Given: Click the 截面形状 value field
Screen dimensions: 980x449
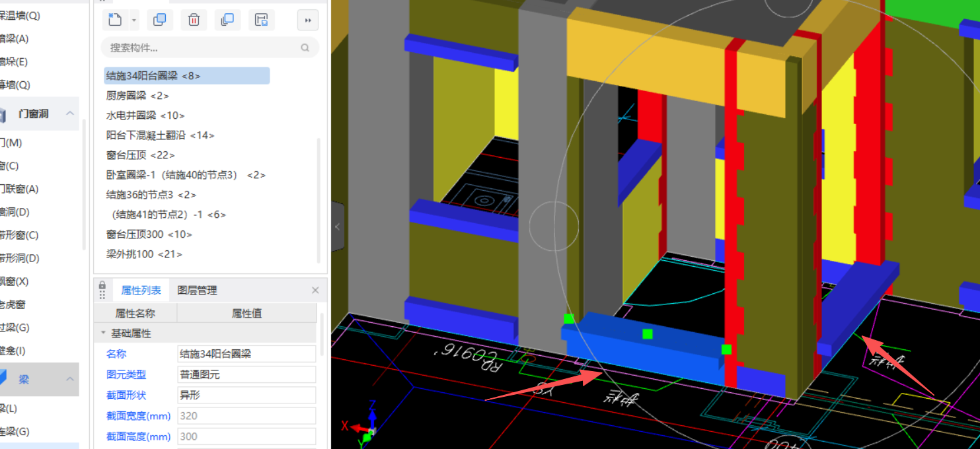Looking at the screenshot, I should pyautogui.click(x=246, y=395).
